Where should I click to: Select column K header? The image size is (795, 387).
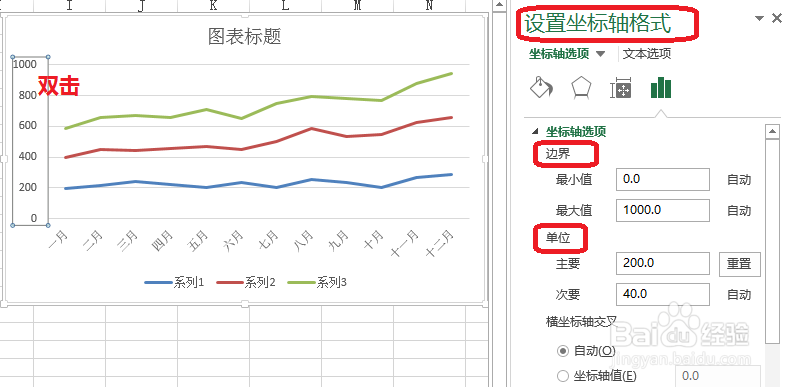[213, 6]
